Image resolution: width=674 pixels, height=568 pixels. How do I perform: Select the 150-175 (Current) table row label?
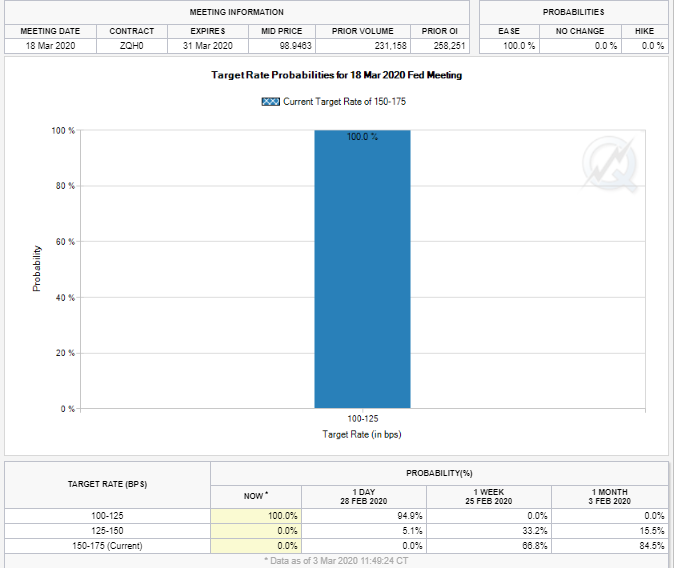click(108, 546)
